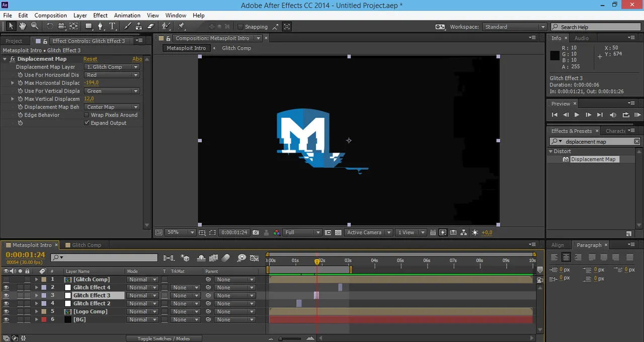Click Toggle Switches / Modes button
This screenshot has width=644, height=342.
tap(164, 338)
